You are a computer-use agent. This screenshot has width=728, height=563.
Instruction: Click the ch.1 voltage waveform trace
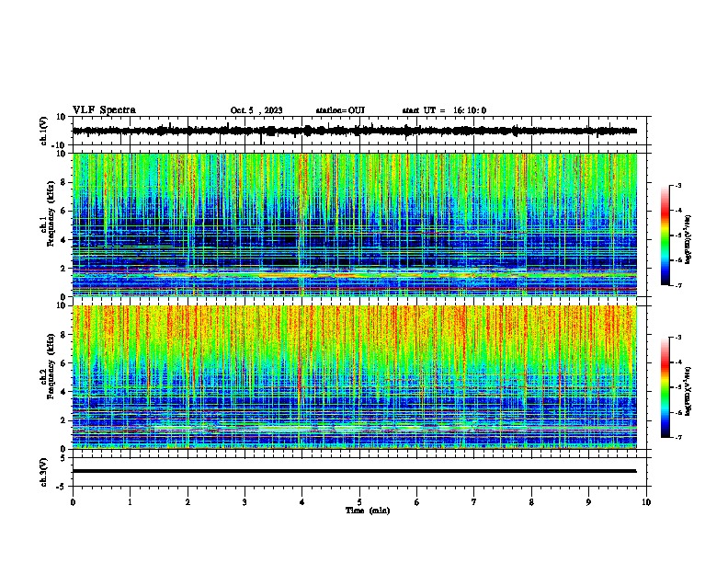354,131
